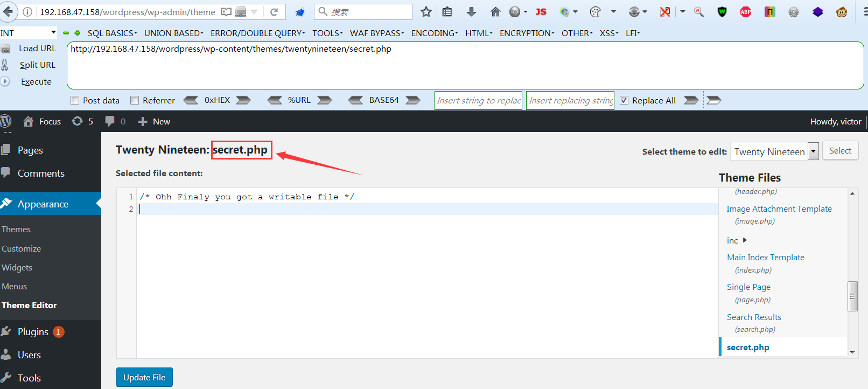This screenshot has height=389, width=868.
Task: Click New in the admin bar
Action: click(154, 121)
